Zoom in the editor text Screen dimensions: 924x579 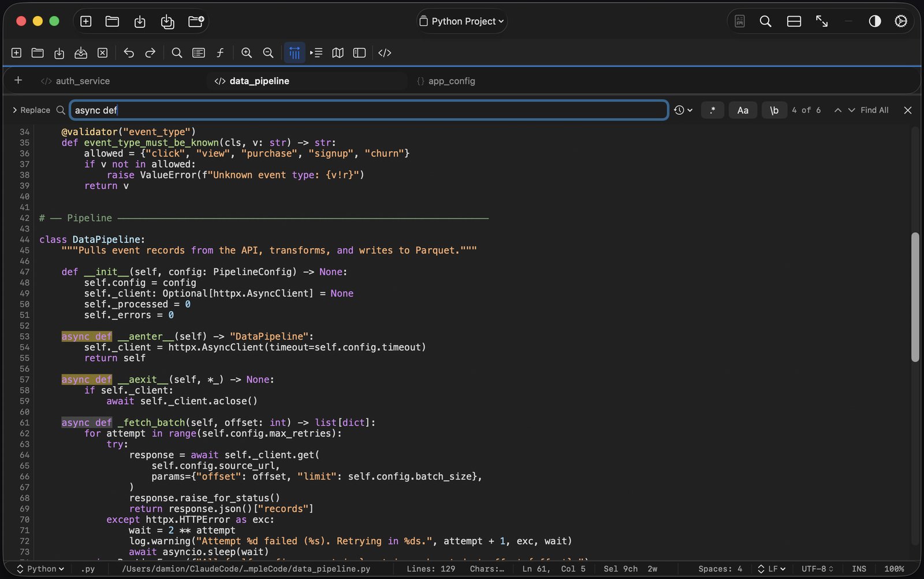click(247, 53)
